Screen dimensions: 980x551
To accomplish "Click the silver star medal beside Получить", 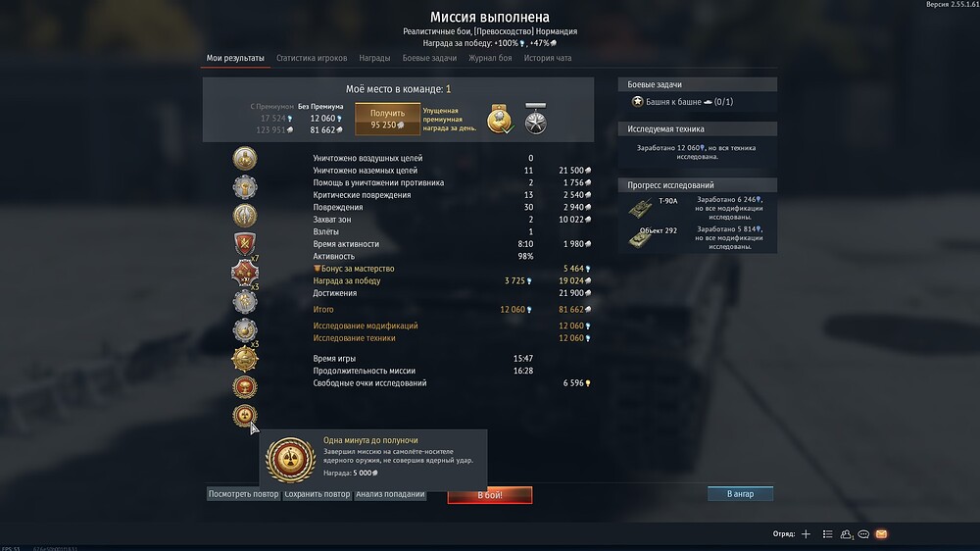I will pos(536,119).
